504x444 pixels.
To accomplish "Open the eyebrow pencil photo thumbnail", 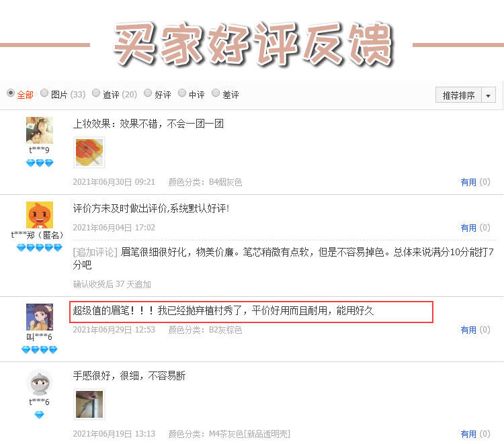I will [x=89, y=404].
